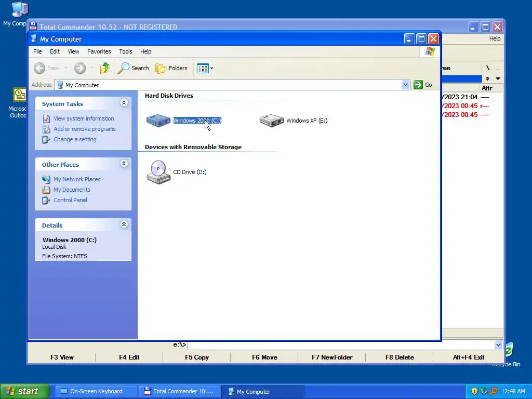Image resolution: width=532 pixels, height=399 pixels.
Task: Click the magnifier tray icon
Action: click(x=494, y=392)
